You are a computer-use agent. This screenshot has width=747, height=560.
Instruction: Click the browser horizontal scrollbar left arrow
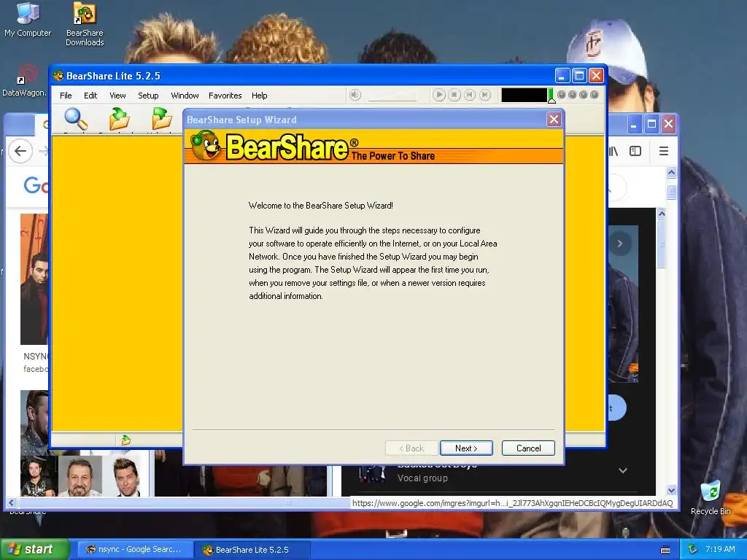pyautogui.click(x=10, y=503)
